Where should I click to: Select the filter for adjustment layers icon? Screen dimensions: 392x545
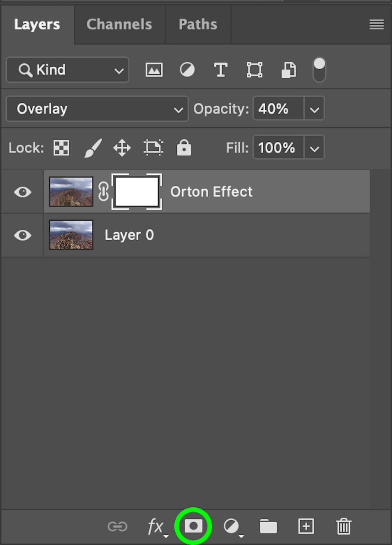pyautogui.click(x=187, y=70)
